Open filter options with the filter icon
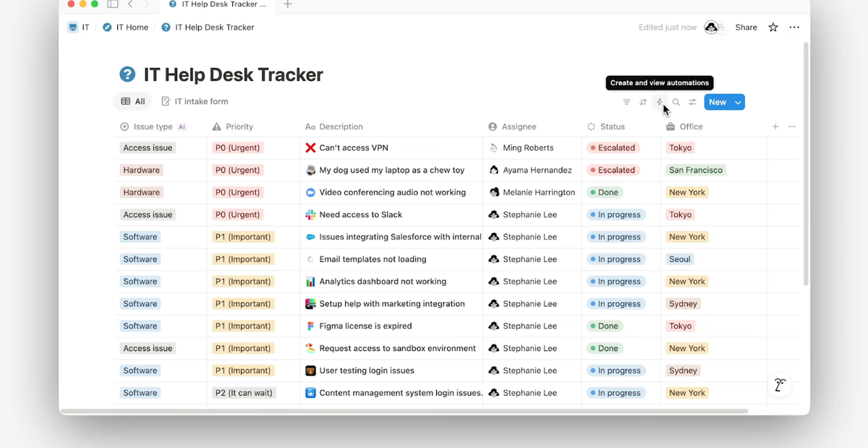 [626, 102]
